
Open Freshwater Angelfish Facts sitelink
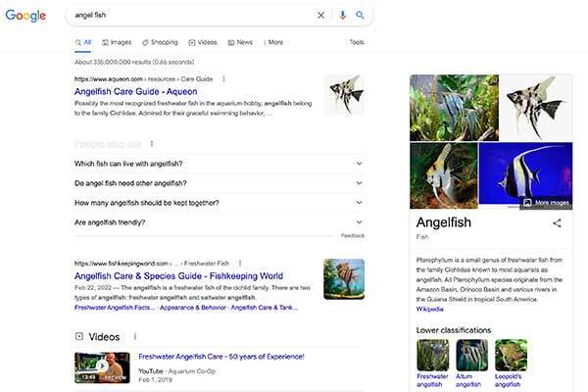point(115,308)
